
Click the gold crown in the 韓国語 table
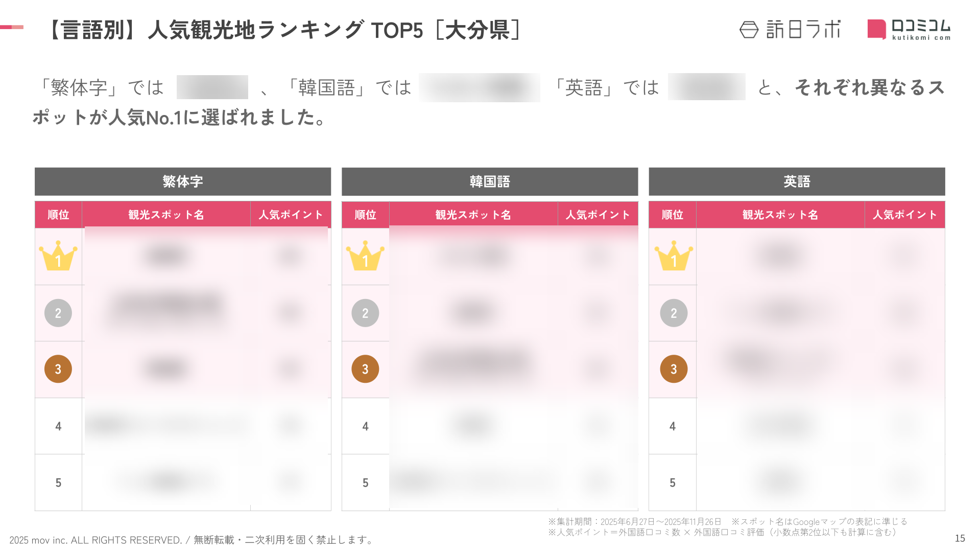tap(365, 256)
